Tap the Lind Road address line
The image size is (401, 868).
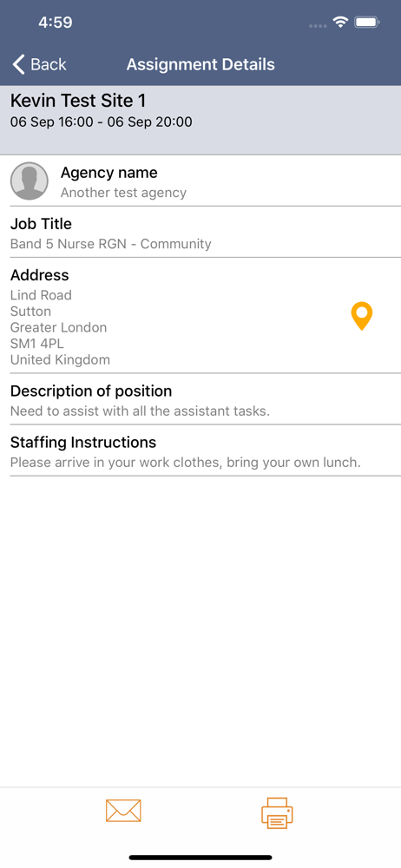click(x=41, y=295)
